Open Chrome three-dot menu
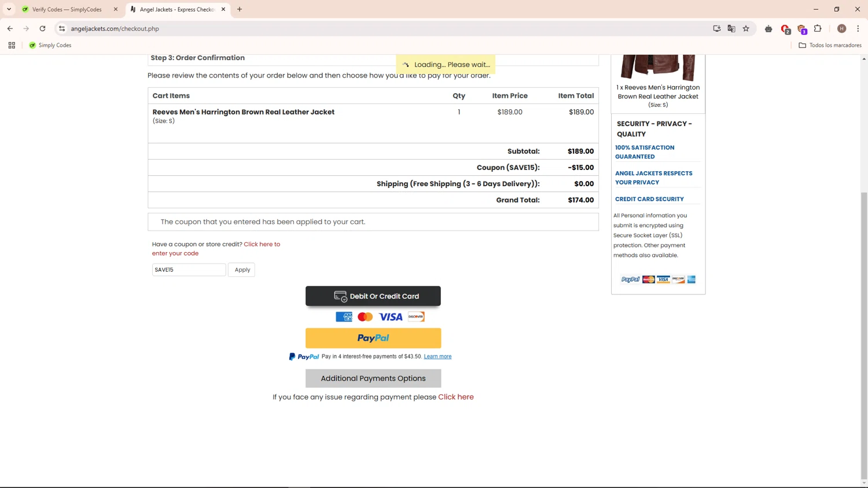This screenshot has width=868, height=488. coord(858,28)
